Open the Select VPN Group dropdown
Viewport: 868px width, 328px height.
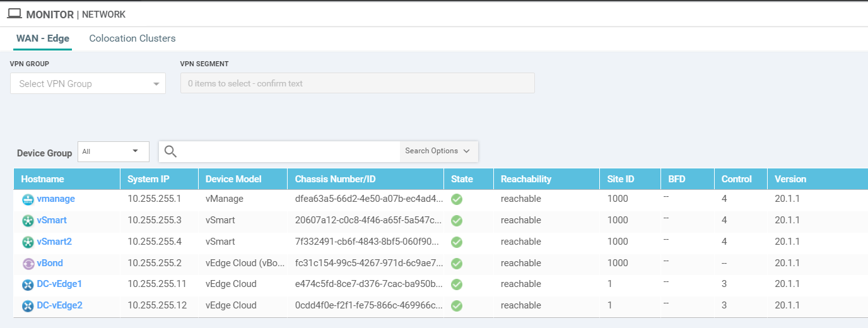88,84
